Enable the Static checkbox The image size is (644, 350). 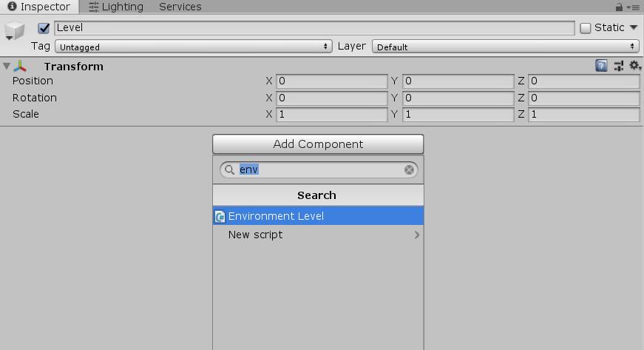(x=586, y=28)
